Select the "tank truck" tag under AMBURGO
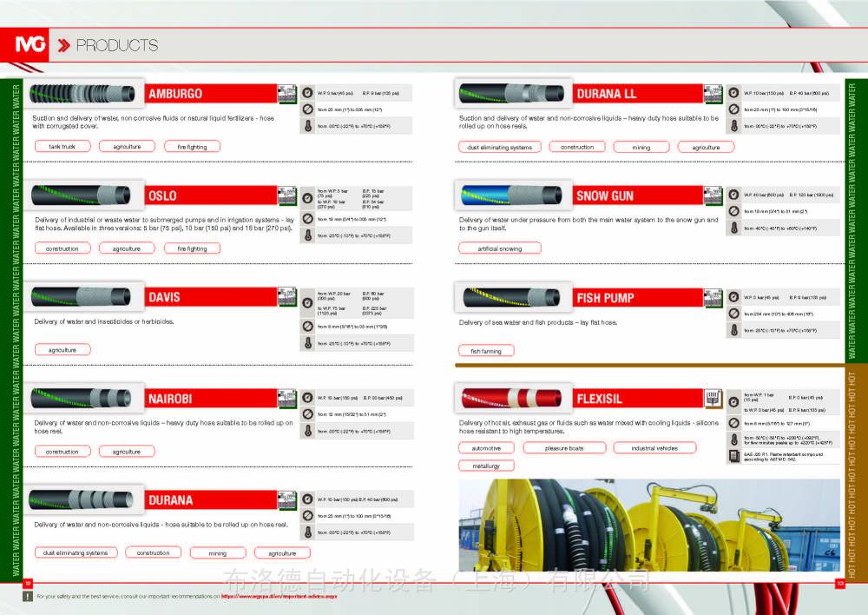Screen dimensions: 868x615 (x=62, y=147)
